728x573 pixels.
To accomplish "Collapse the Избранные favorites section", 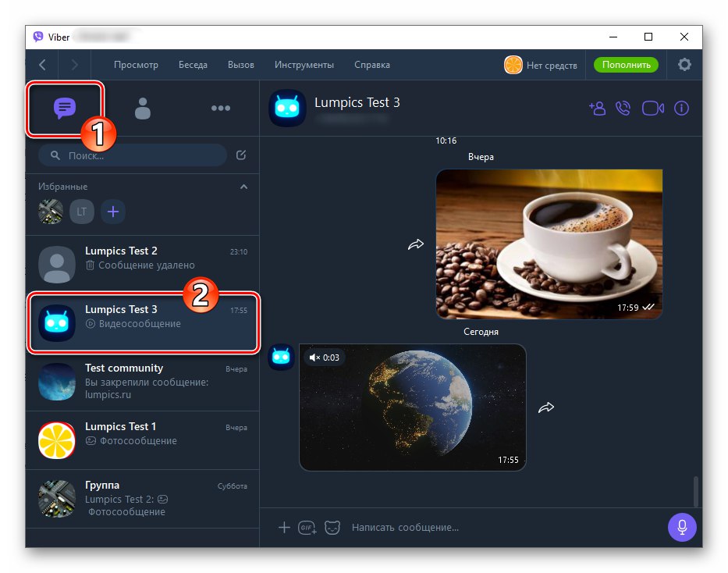I will [x=243, y=187].
